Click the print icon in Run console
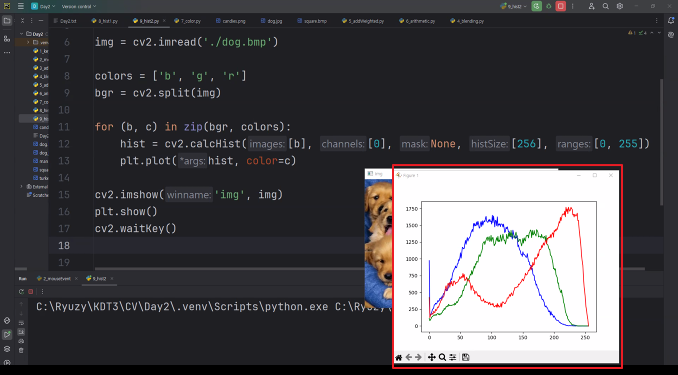The image size is (678, 375). click(21, 341)
